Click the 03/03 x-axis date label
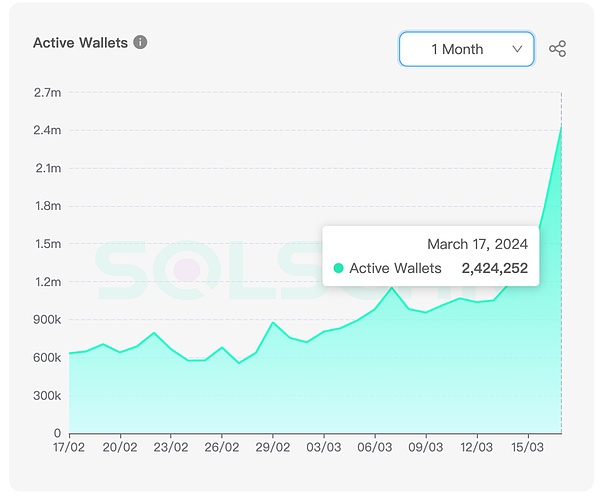This screenshot has height=498, width=600. [324, 449]
